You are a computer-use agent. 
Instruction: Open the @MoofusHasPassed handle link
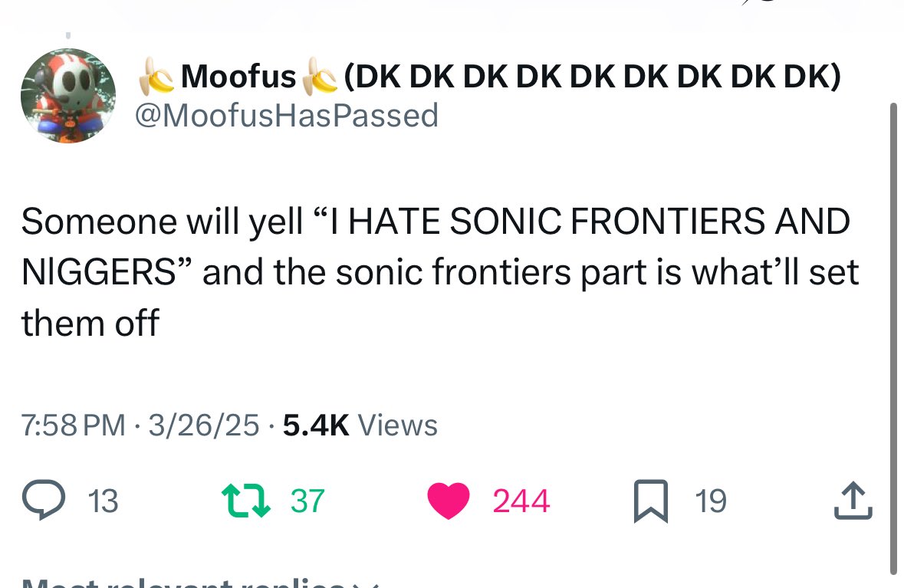[x=287, y=115]
